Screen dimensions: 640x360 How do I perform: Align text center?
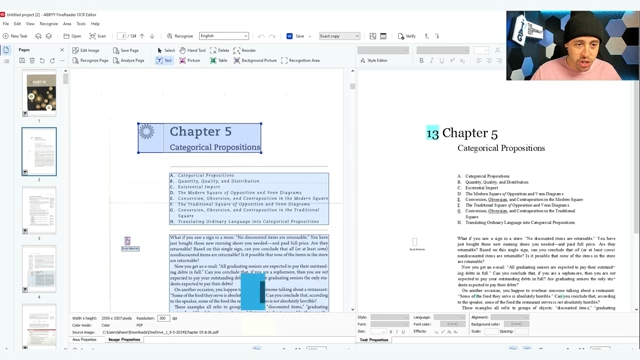[x=489, y=60]
